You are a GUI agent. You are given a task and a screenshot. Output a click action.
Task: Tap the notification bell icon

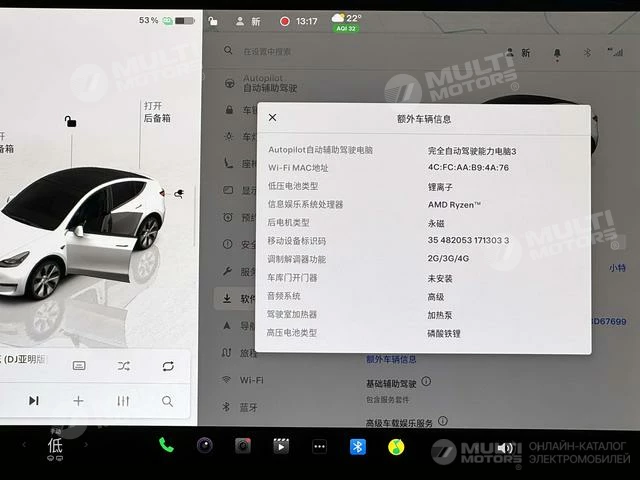557,53
